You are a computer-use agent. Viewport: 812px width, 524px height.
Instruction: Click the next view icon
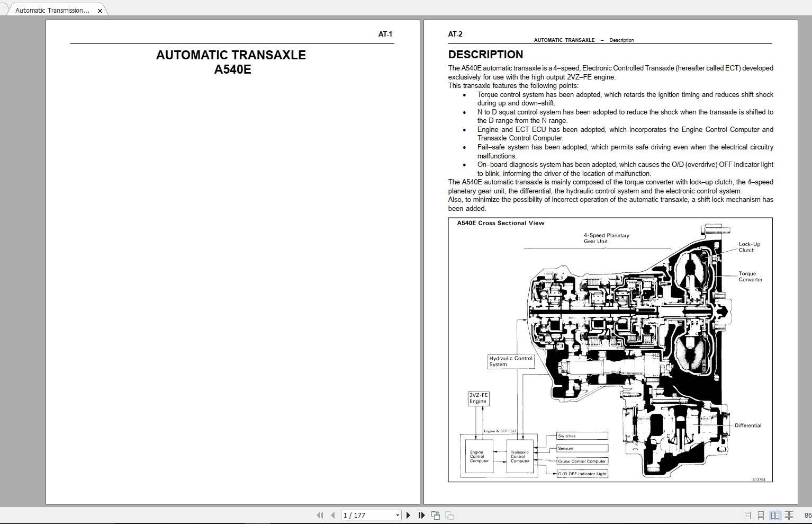[449, 515]
